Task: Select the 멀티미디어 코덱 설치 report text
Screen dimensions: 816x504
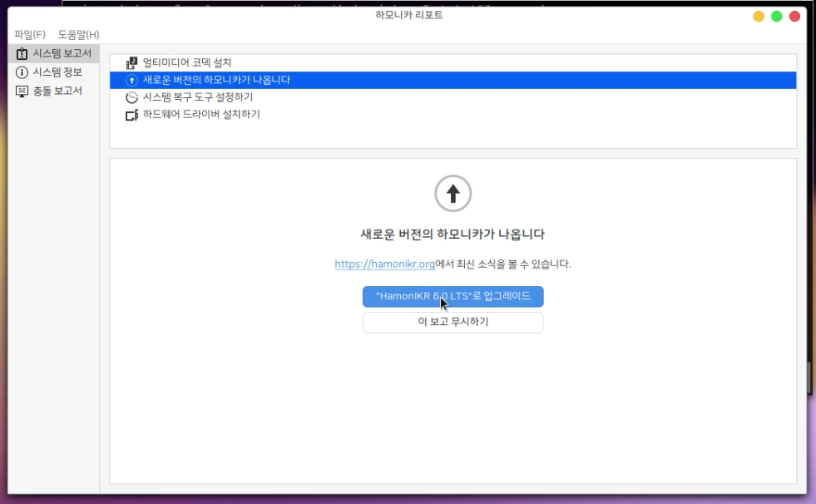Action: [187, 63]
